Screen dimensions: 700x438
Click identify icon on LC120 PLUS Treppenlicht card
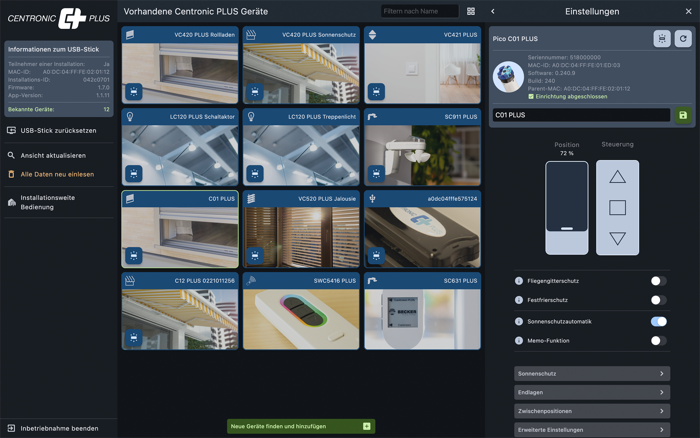255,173
